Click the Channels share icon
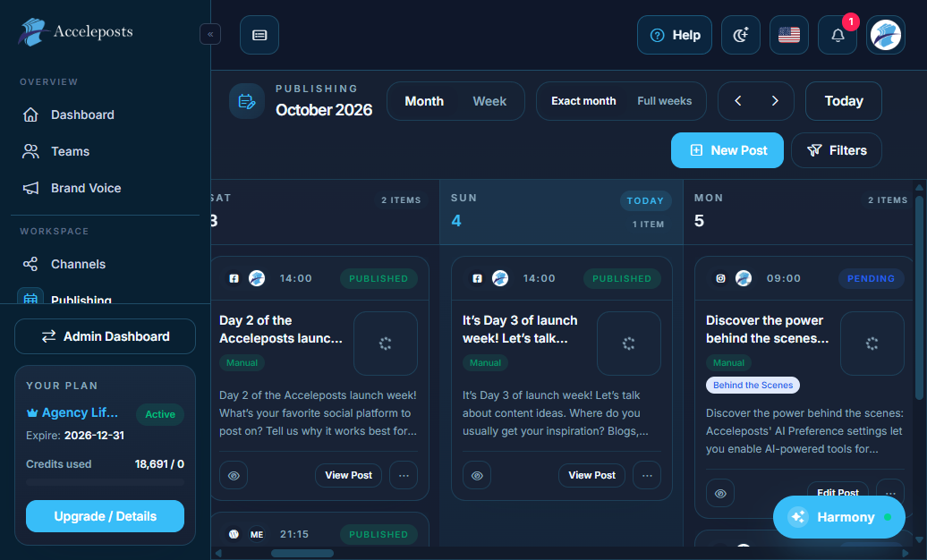This screenshot has width=927, height=560. coord(30,264)
